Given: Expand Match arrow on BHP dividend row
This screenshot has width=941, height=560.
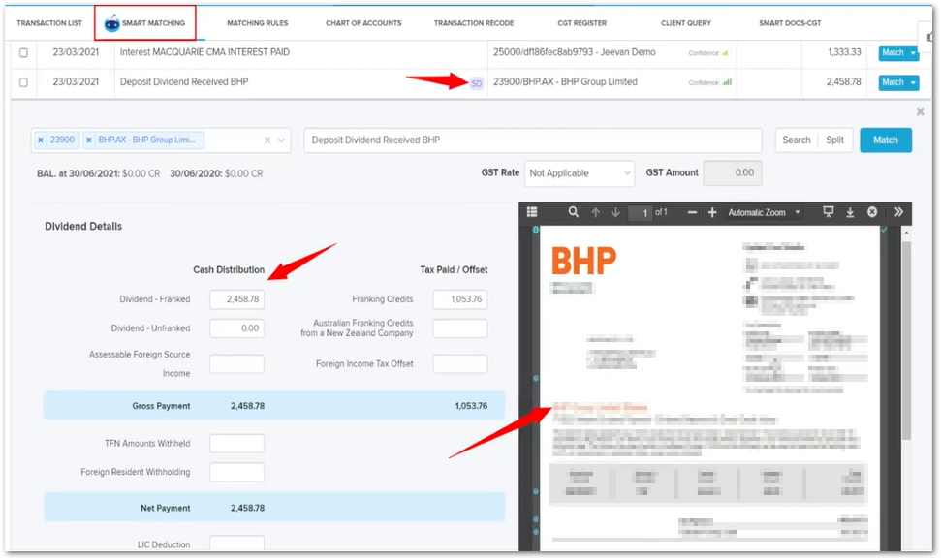Looking at the screenshot, I should [913, 83].
